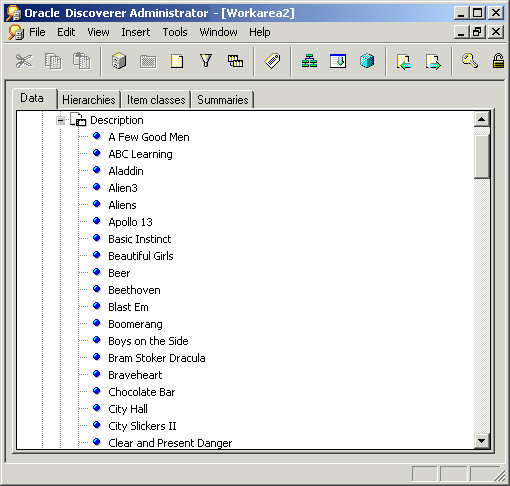Viewport: 510px width, 486px height.
Task: Click the New Folder toolbar icon
Action: click(x=148, y=62)
